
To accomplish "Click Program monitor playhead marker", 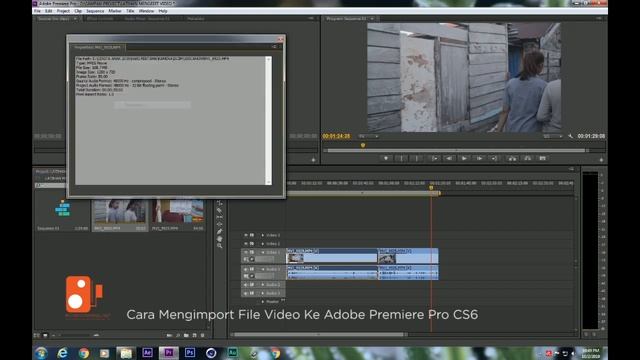I will pyautogui.click(x=362, y=145).
